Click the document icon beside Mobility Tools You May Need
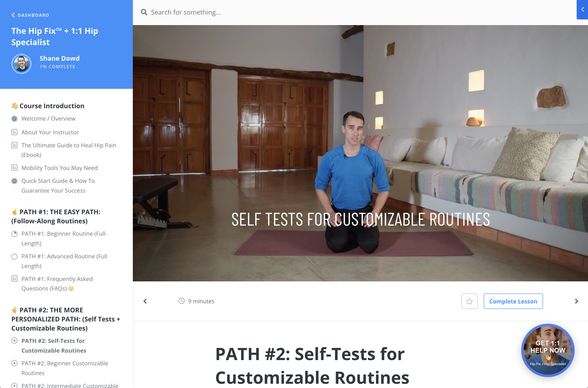 [14, 168]
